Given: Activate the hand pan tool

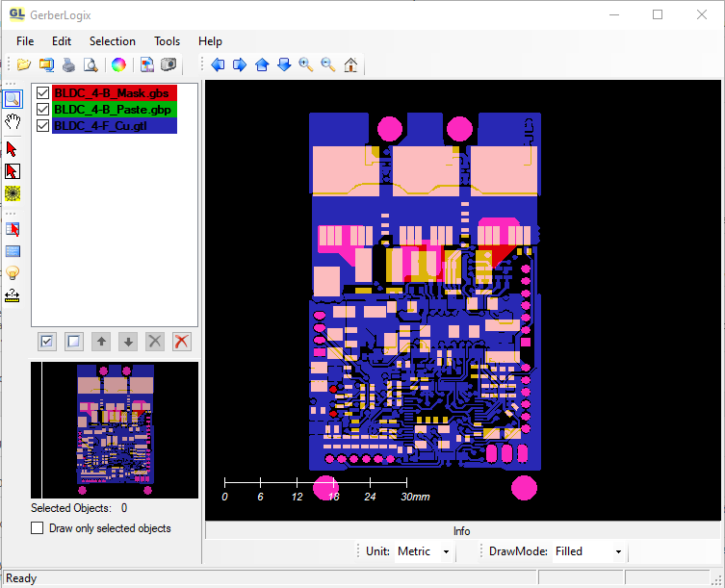Looking at the screenshot, I should click(x=13, y=121).
